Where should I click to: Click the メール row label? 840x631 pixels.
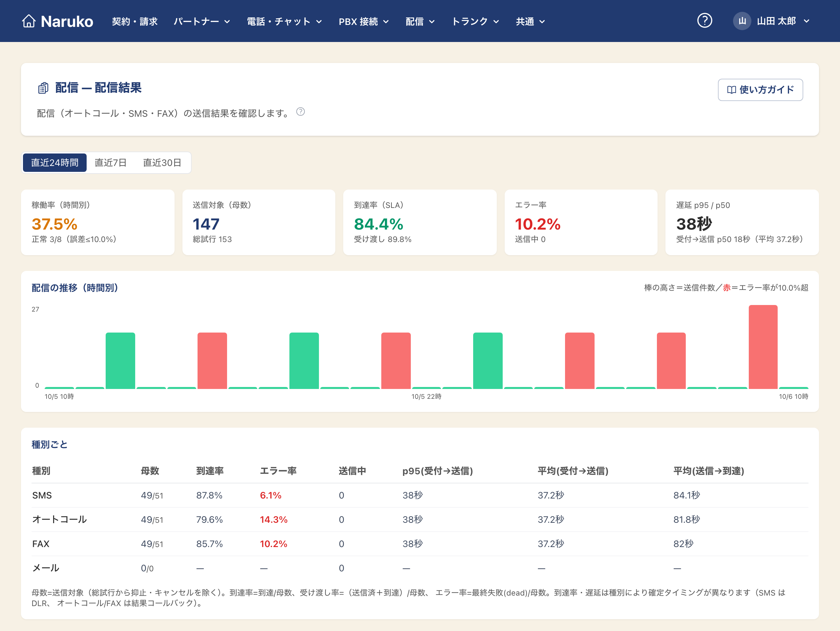[x=46, y=568]
